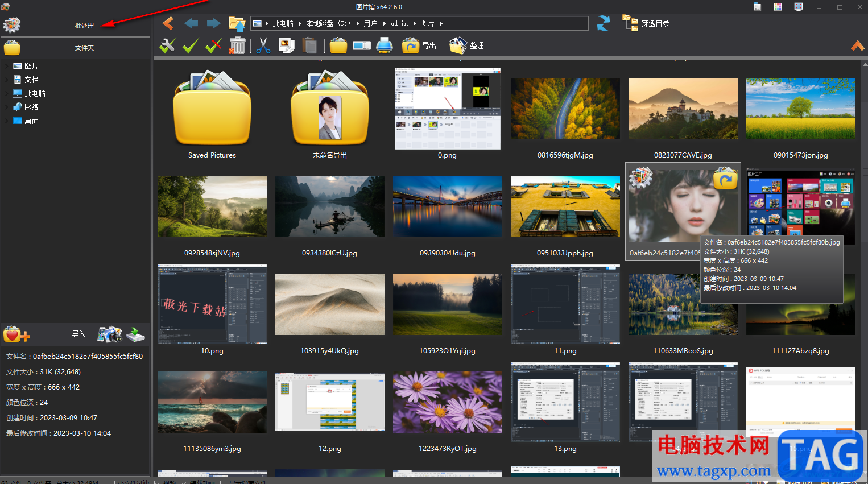
Task: Click the 导出 export button
Action: click(419, 45)
